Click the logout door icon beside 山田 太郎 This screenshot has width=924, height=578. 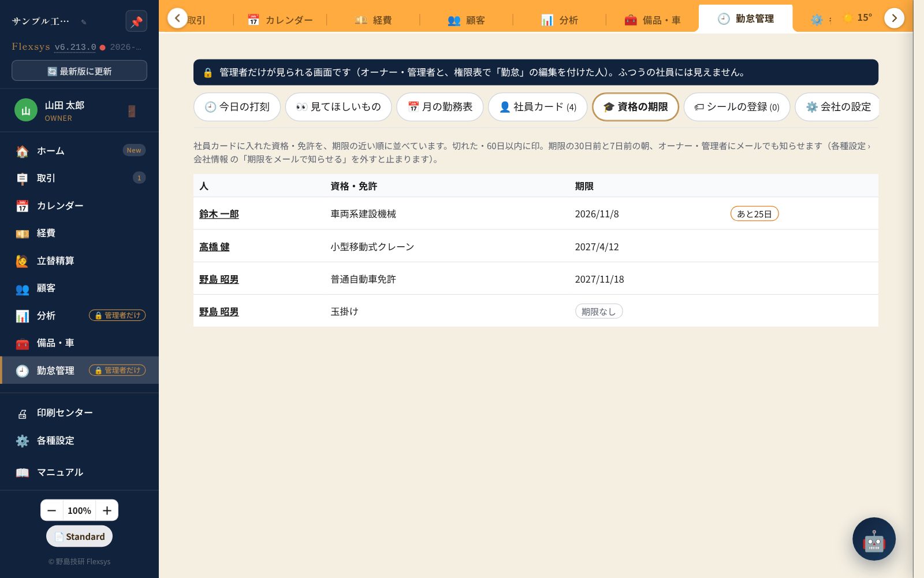tap(132, 111)
